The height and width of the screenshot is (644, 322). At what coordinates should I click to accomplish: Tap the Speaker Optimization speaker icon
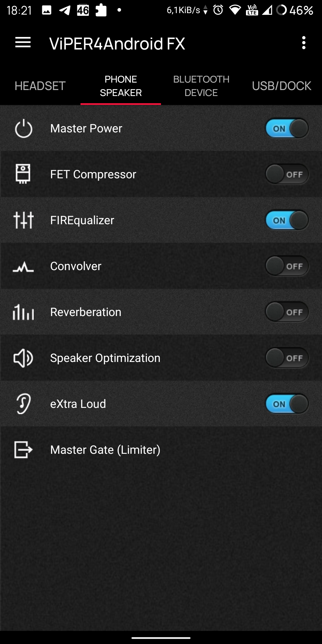coord(23,358)
